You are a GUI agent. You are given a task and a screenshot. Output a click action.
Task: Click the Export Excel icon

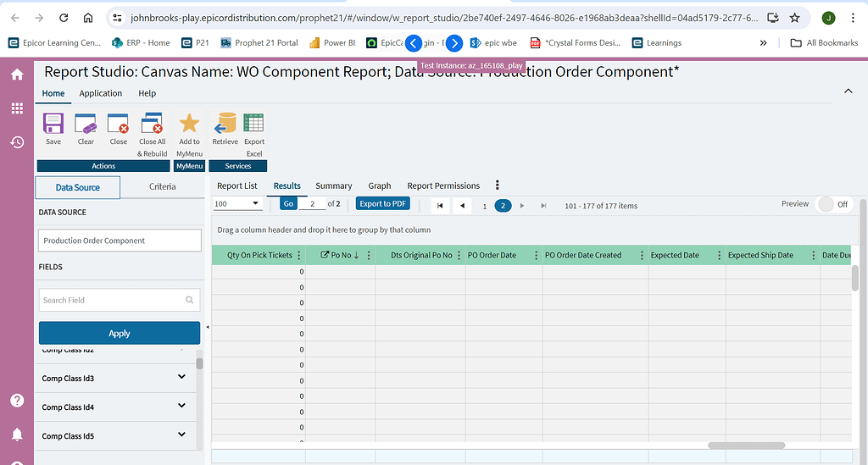(254, 124)
